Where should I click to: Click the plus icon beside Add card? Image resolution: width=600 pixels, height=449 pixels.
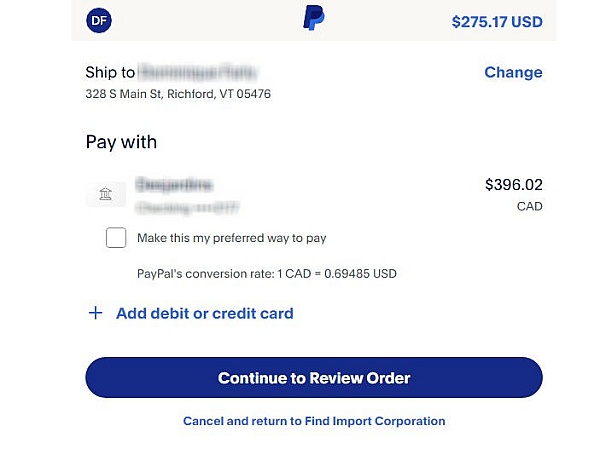[96, 313]
